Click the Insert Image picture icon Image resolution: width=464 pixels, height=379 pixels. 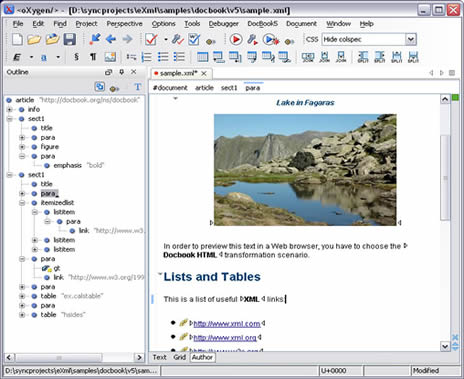[x=110, y=57]
